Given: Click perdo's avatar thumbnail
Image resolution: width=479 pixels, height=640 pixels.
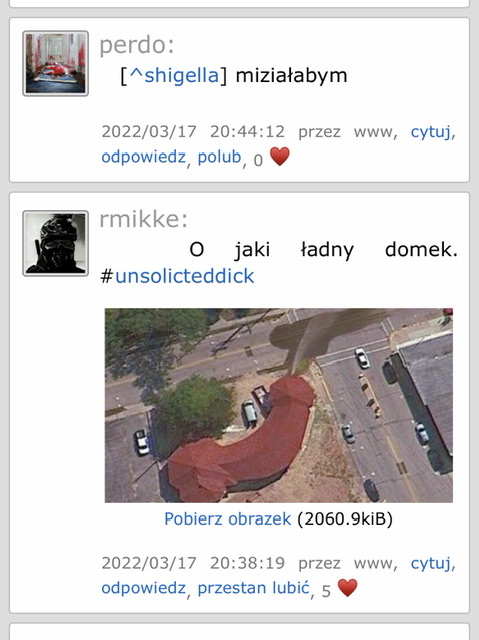Looking at the screenshot, I should pyautogui.click(x=55, y=63).
